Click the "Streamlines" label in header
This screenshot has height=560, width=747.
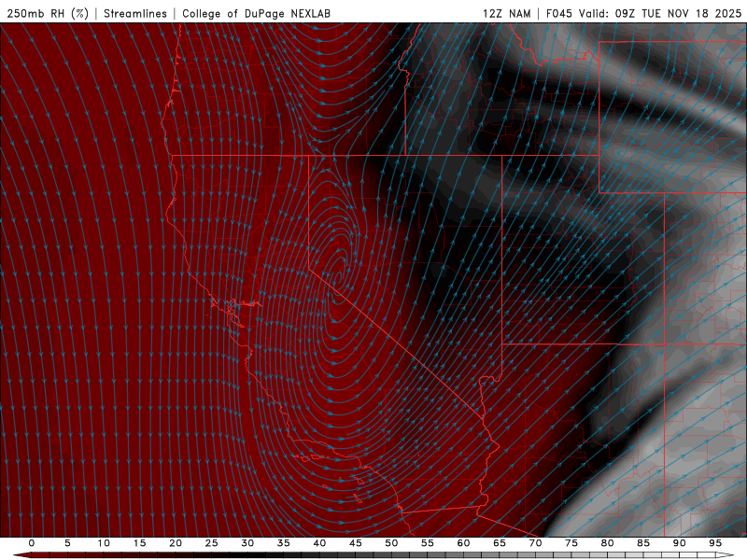click(135, 13)
